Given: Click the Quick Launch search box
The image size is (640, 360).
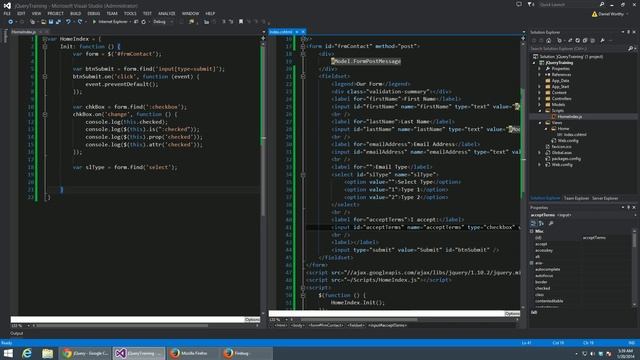Looking at the screenshot, I should 568,4.
